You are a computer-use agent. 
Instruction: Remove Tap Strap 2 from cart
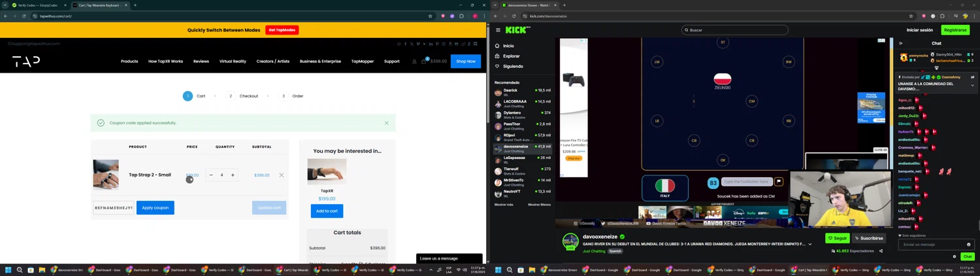[x=282, y=175]
